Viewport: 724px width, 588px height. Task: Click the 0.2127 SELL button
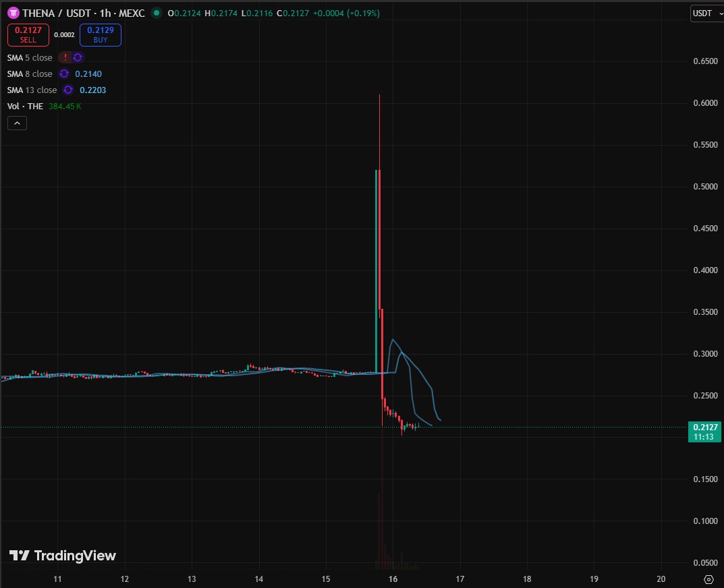click(x=28, y=34)
